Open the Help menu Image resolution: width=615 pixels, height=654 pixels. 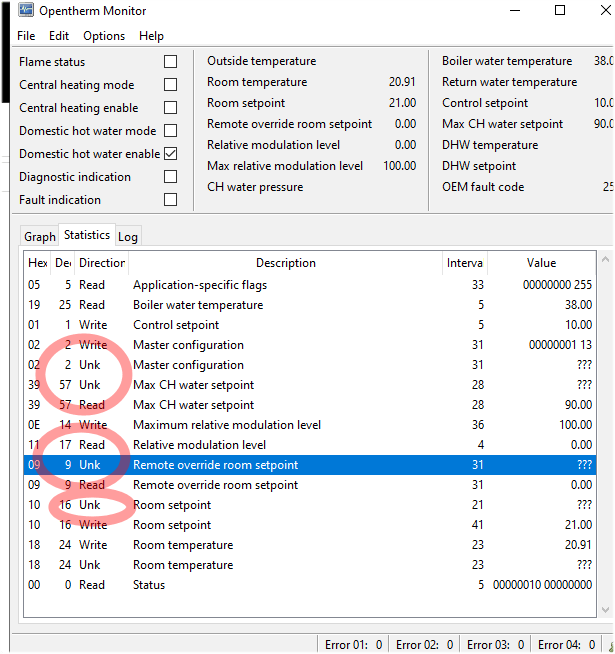pyautogui.click(x=151, y=36)
